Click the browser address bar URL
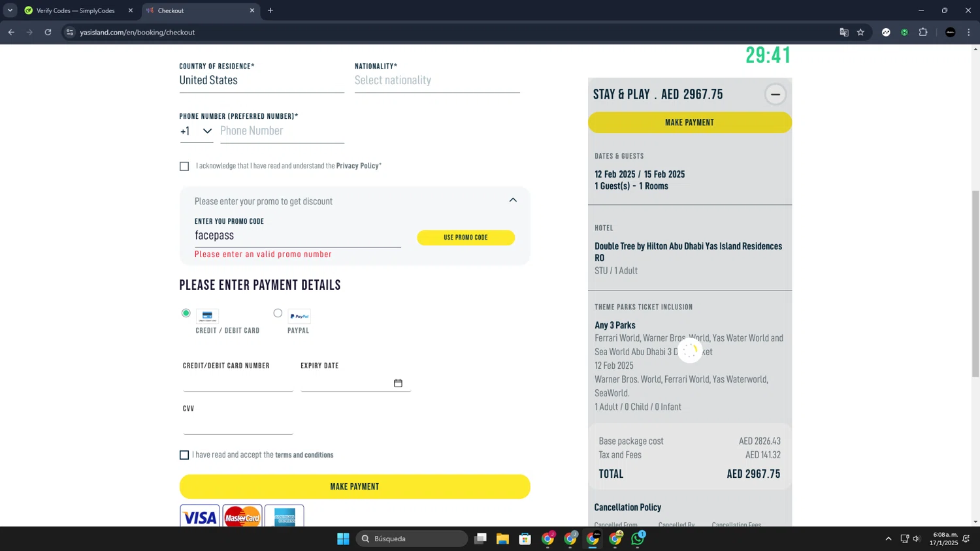 pyautogui.click(x=137, y=32)
